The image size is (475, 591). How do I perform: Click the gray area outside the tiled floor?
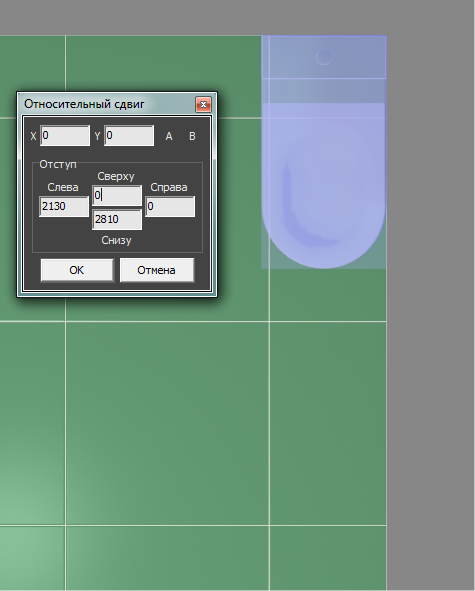[x=431, y=302]
